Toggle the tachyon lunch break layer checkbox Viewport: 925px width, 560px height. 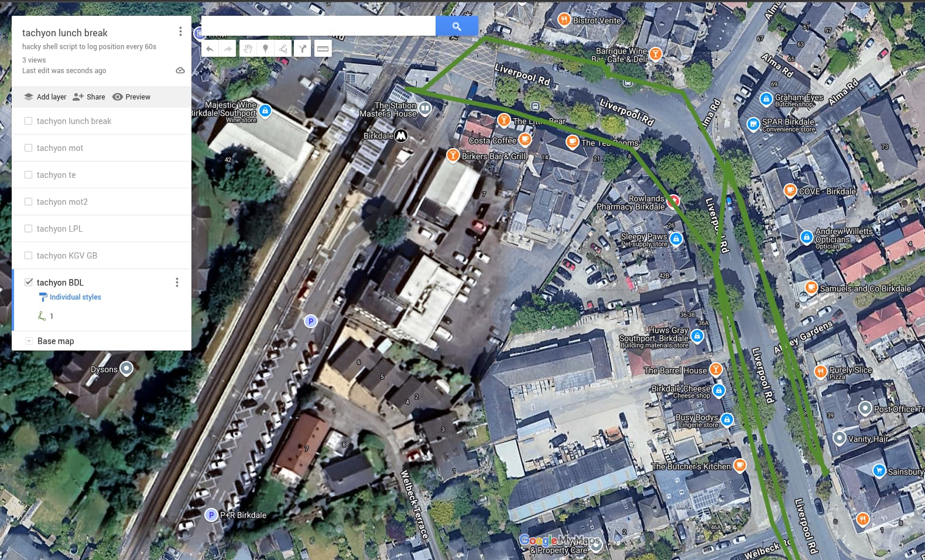pos(28,121)
